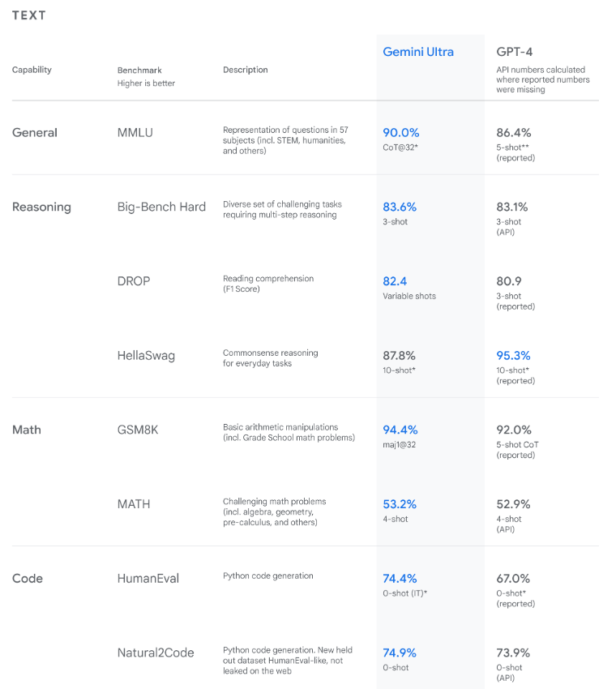Click the Natural2Code benchmark name
The height and width of the screenshot is (689, 616).
coord(156,653)
